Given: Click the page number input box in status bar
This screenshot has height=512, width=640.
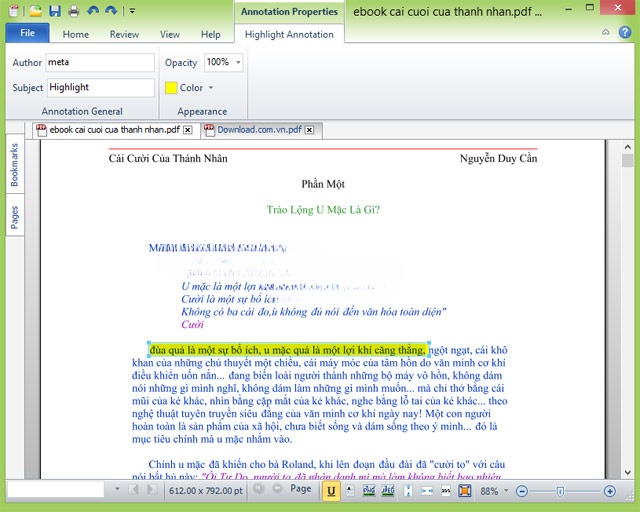Looking at the screenshot, I should (56, 490).
